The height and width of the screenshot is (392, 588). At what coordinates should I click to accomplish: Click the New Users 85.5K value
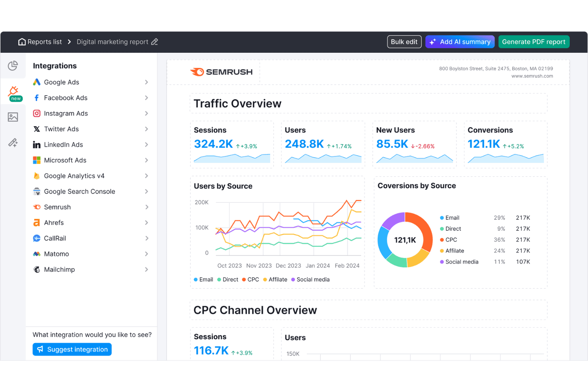tap(392, 144)
